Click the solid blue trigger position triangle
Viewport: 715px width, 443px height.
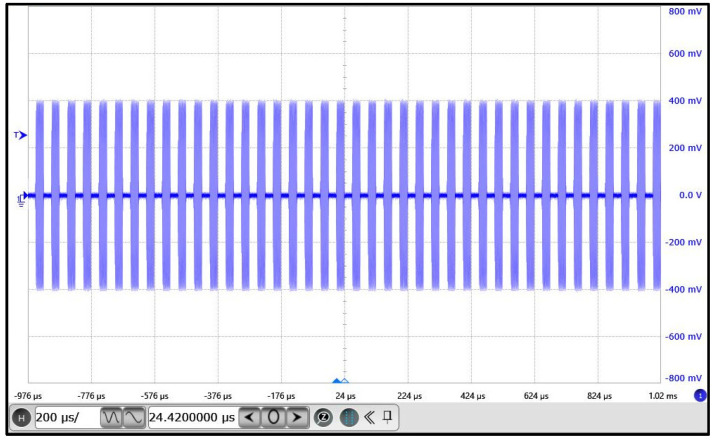(337, 381)
